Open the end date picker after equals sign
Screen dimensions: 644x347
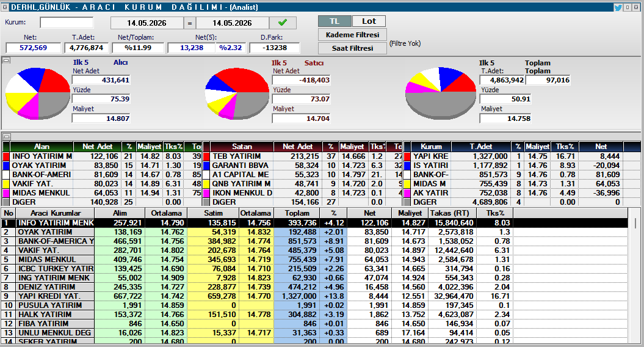(233, 23)
